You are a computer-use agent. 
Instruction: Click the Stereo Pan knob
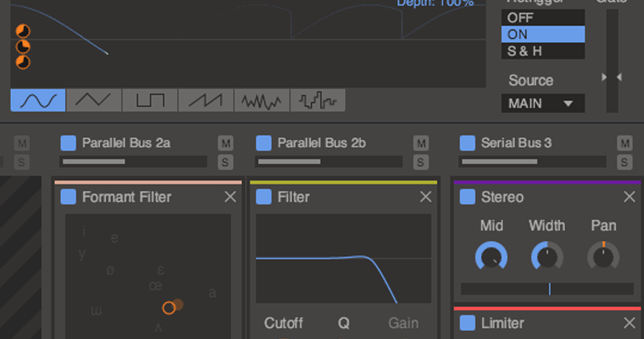603,256
